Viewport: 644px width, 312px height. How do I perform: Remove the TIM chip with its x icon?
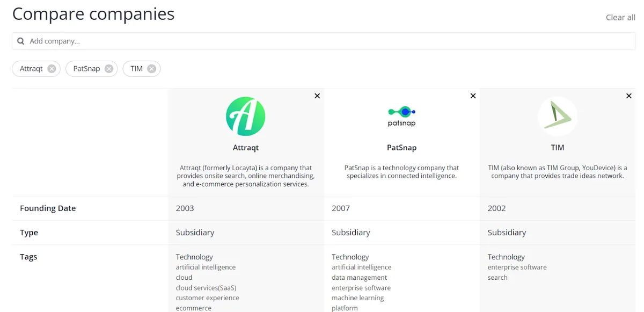(x=152, y=69)
